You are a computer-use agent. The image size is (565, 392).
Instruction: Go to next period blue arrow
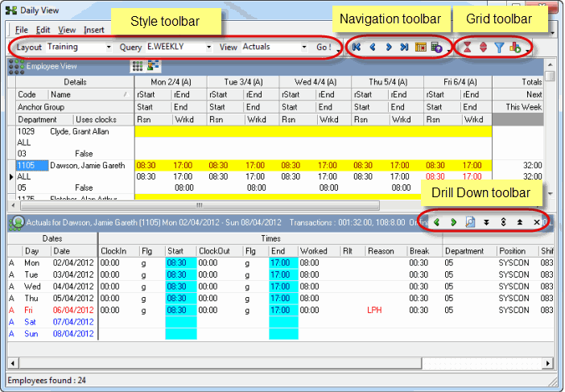click(389, 47)
